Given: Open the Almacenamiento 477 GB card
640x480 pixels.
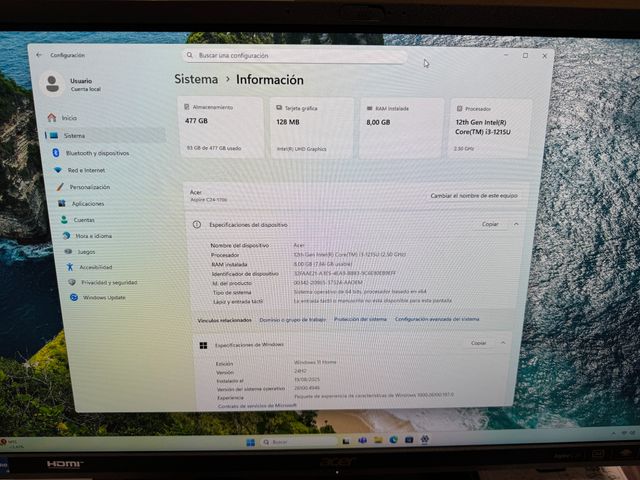Looking at the screenshot, I should click(221, 127).
